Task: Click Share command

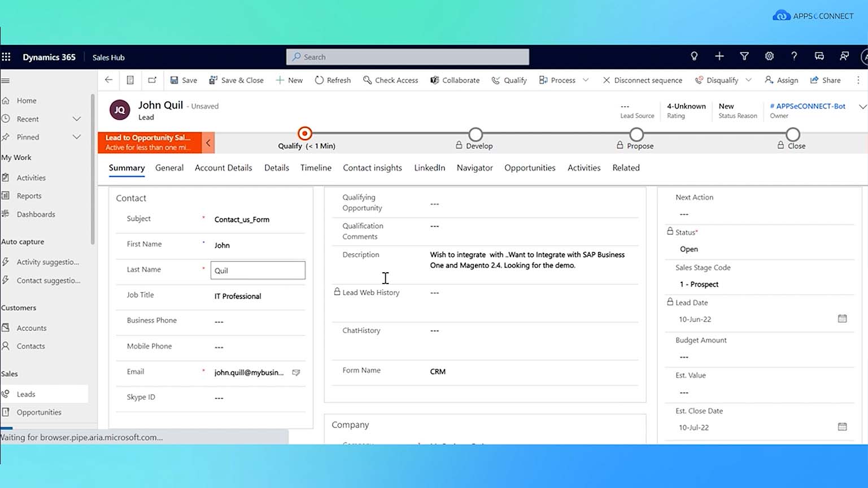Action: tap(825, 80)
